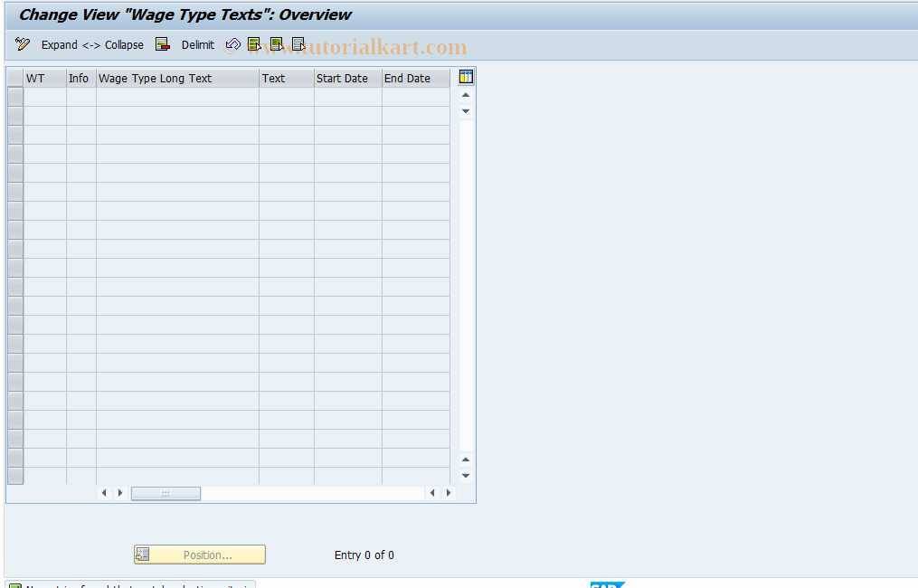The image size is (918, 588).
Task: Click the End Date column header
Action: pyautogui.click(x=416, y=79)
